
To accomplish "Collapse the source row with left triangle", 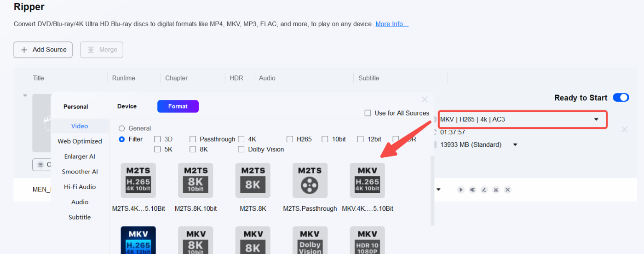I will click(x=25, y=96).
